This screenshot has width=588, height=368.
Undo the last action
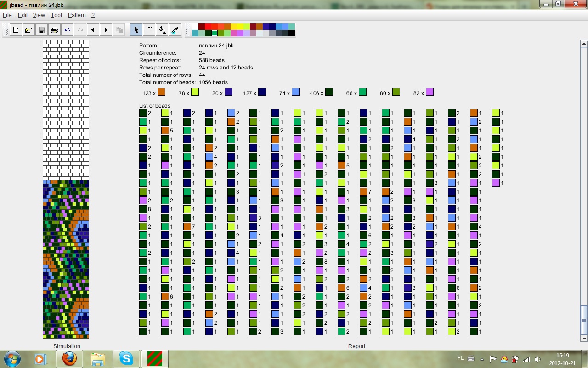click(x=68, y=30)
